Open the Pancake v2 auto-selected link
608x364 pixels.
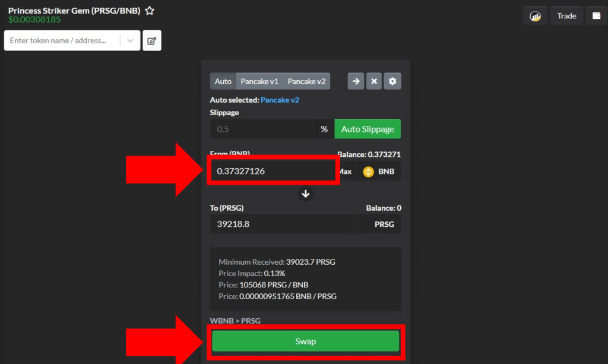point(280,100)
